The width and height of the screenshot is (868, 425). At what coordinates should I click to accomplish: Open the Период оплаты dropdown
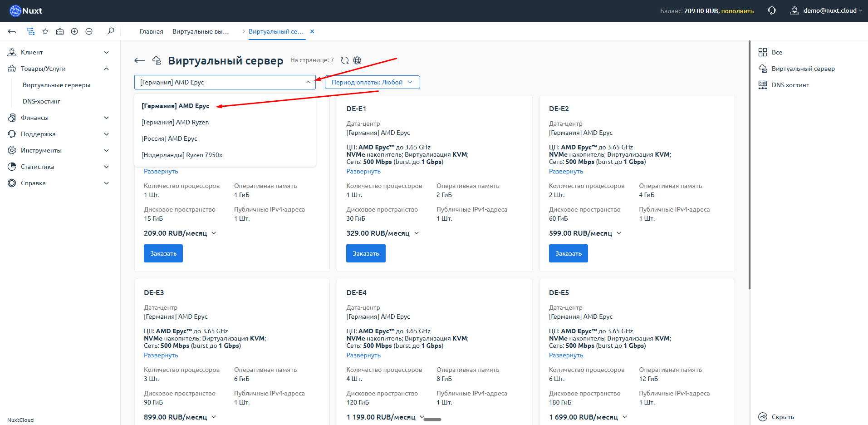point(372,82)
